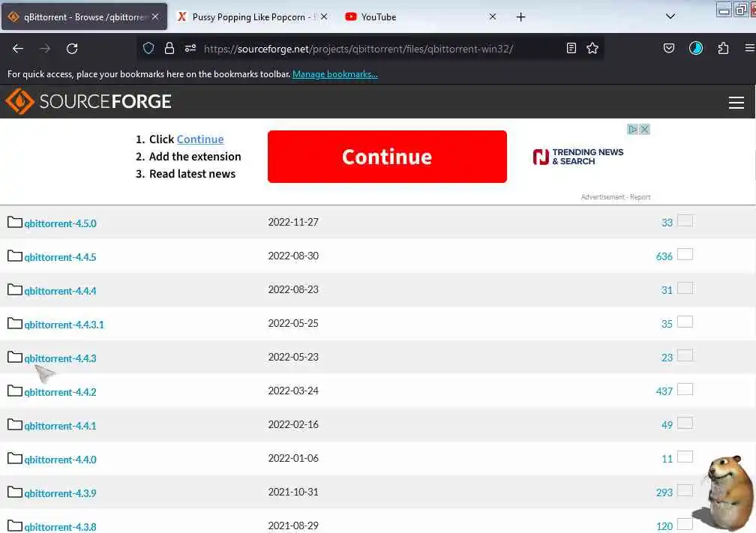The height and width of the screenshot is (533, 756).
Task: Click folder icon beside qbittorrent-4.4.3.1
Action: tap(15, 323)
